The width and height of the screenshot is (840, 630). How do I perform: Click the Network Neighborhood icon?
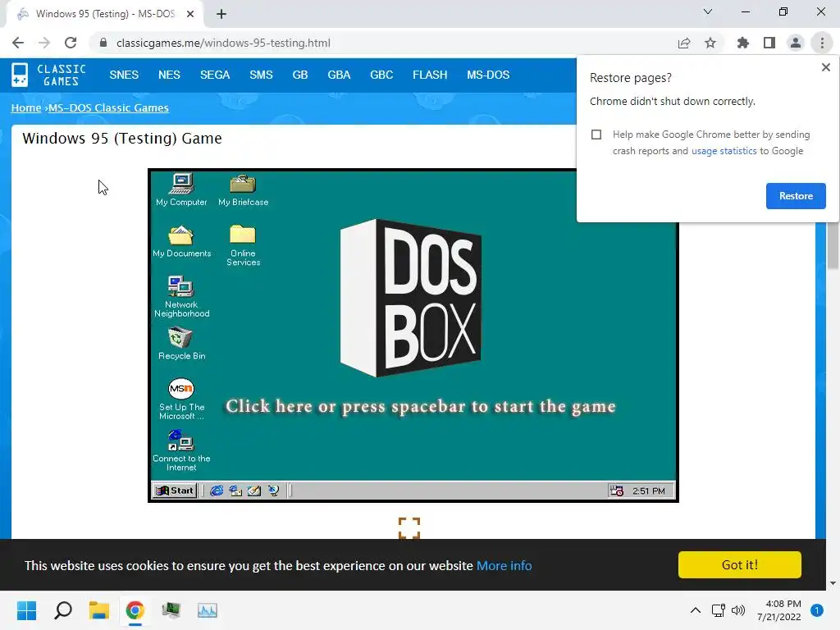[x=181, y=297]
